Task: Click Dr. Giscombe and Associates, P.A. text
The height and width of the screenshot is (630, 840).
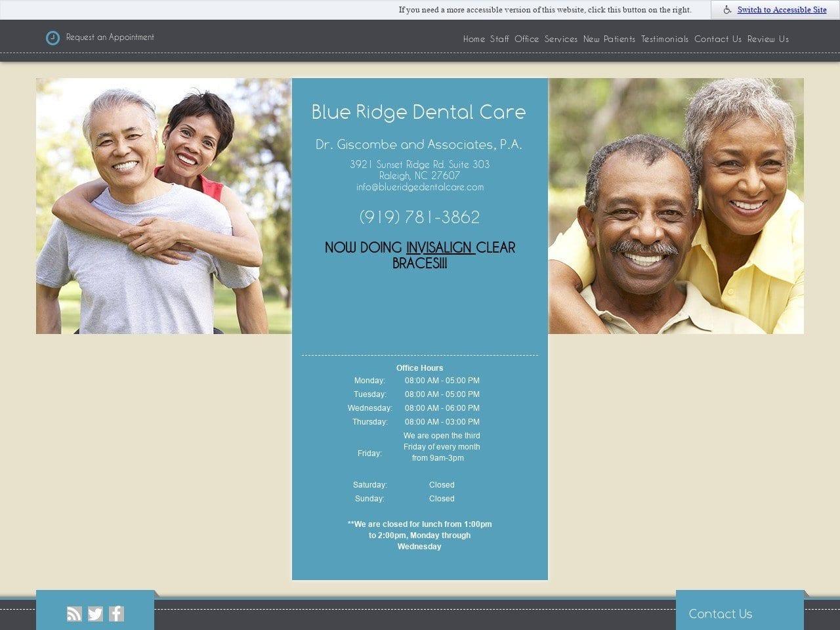Action: [419, 144]
